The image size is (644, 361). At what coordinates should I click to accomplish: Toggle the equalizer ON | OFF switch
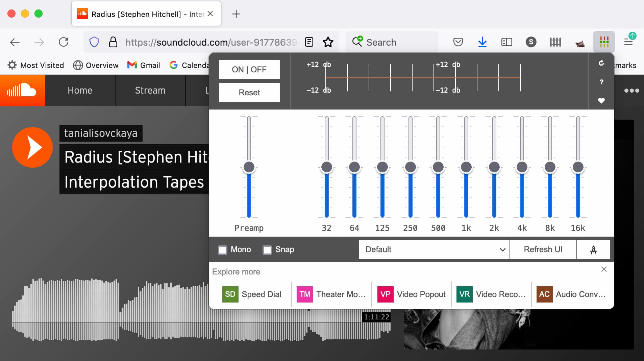[249, 69]
